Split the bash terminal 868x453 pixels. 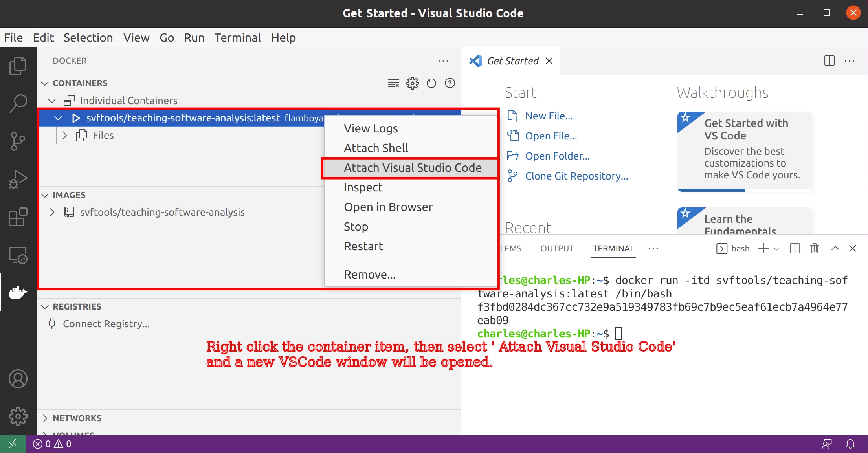click(795, 248)
